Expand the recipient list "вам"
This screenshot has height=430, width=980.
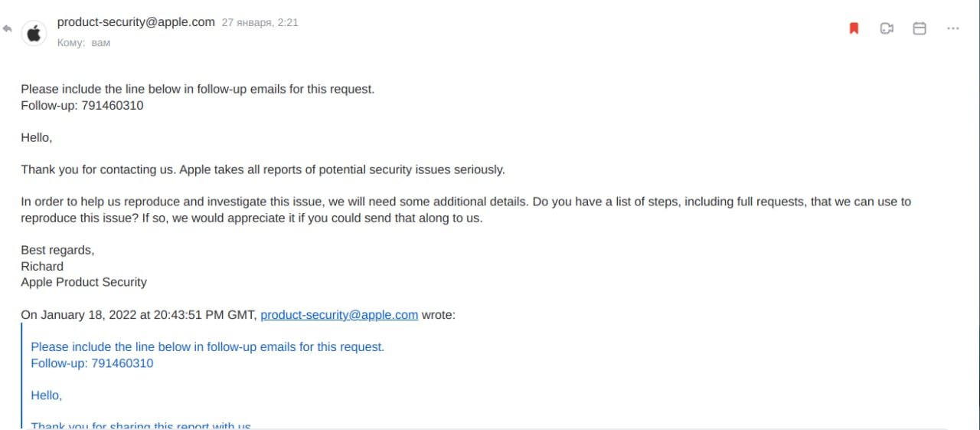click(101, 43)
